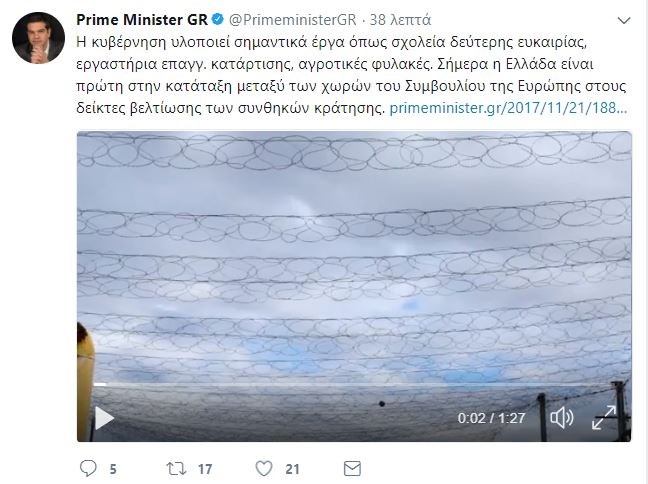Retweet using the retweet arrows icon

176,469
